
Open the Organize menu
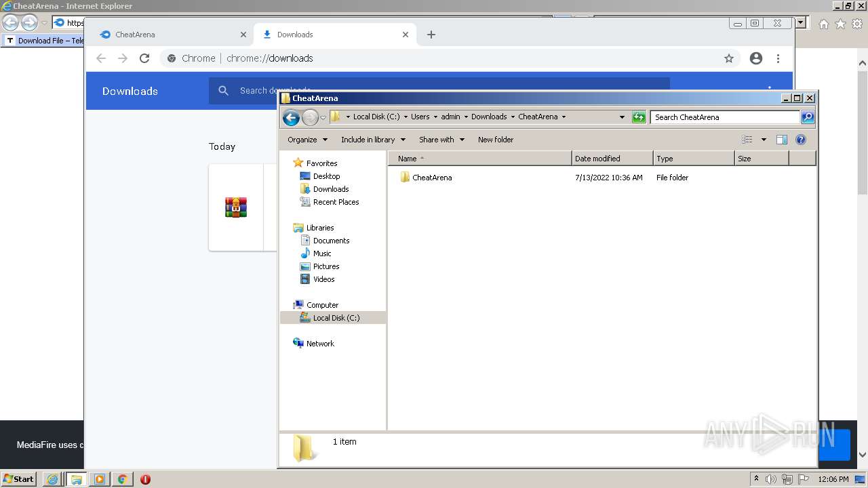pyautogui.click(x=307, y=140)
